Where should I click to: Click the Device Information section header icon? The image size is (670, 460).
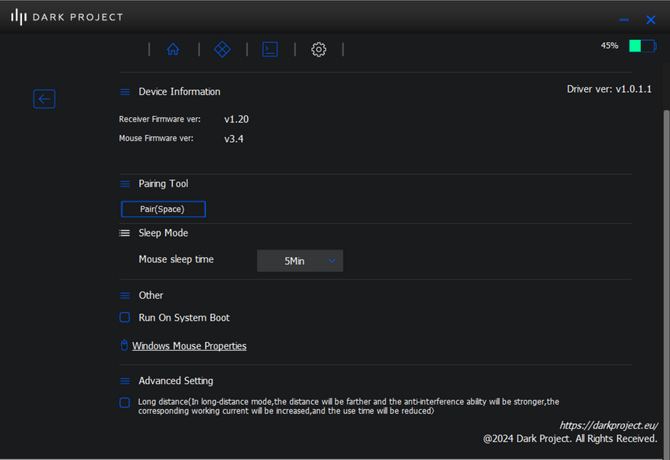pyautogui.click(x=125, y=92)
